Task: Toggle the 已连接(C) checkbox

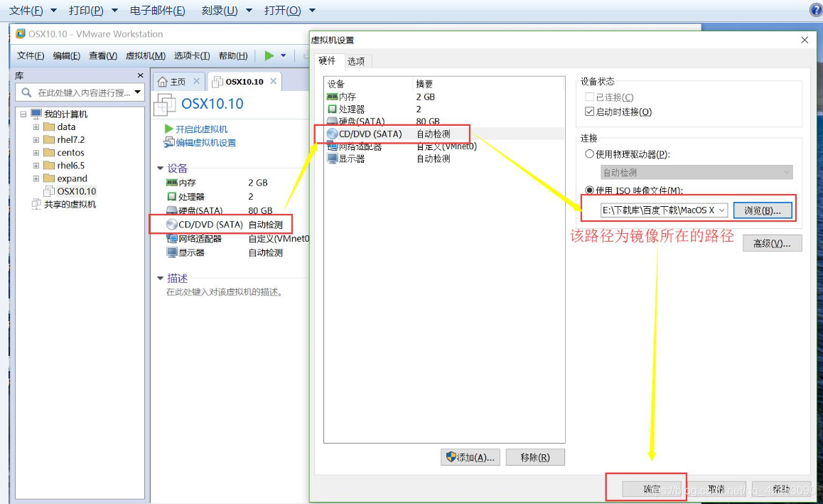Action: (x=589, y=97)
